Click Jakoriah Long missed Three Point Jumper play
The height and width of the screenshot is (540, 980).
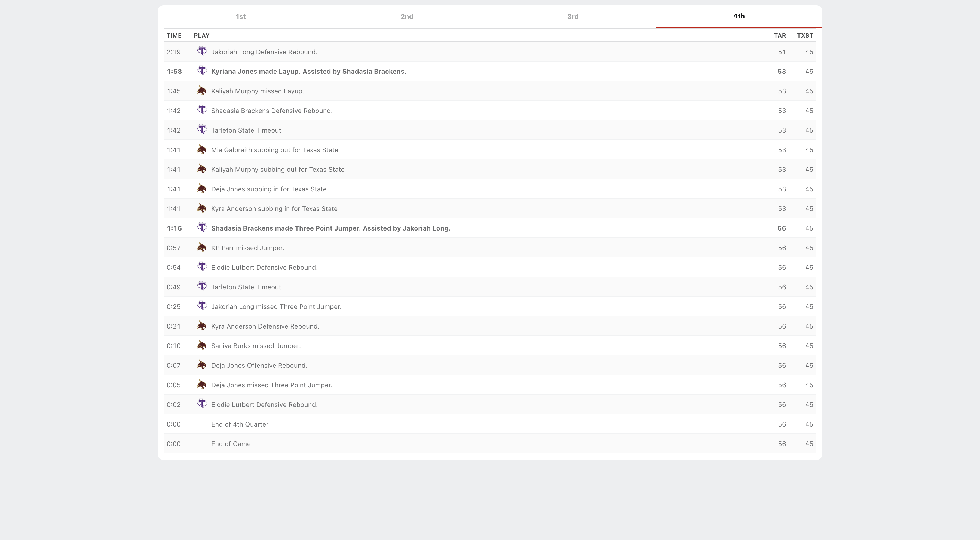(276, 306)
